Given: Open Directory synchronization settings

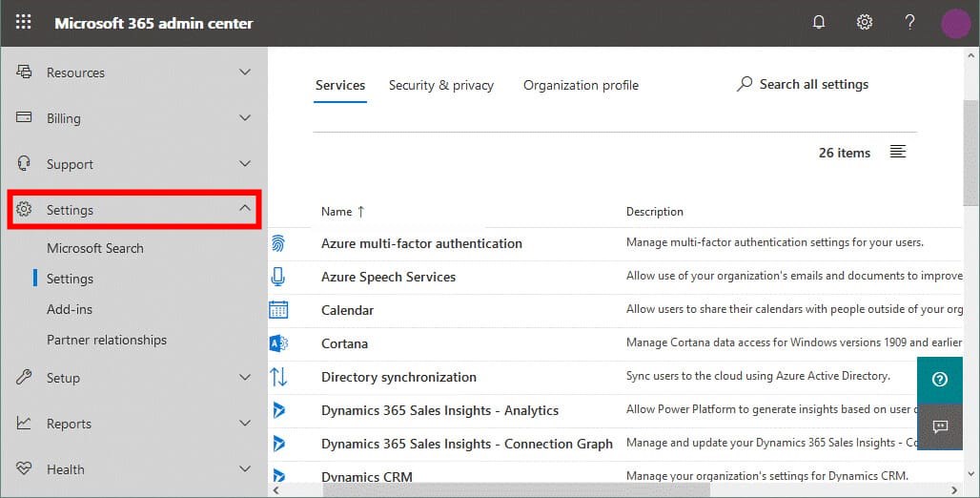Looking at the screenshot, I should 398,377.
